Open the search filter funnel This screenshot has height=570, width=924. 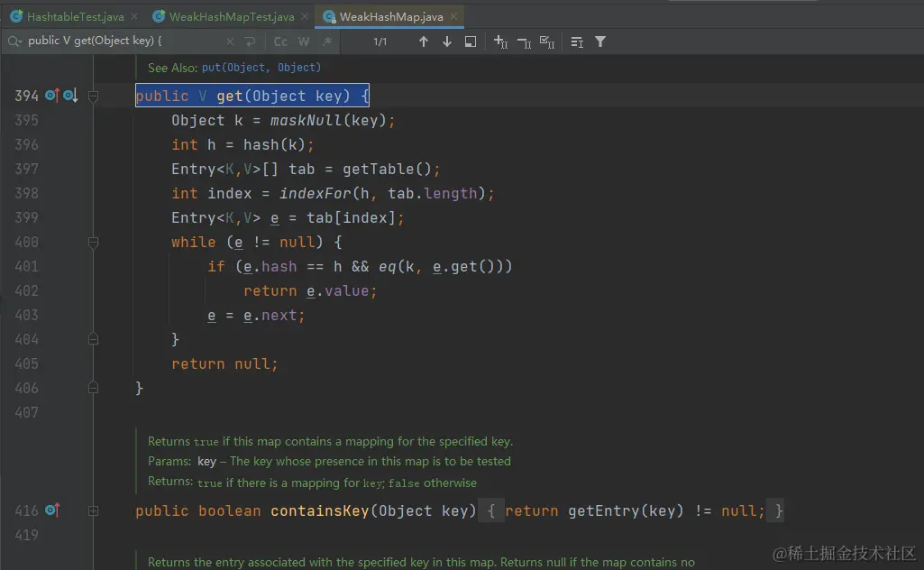coord(599,41)
